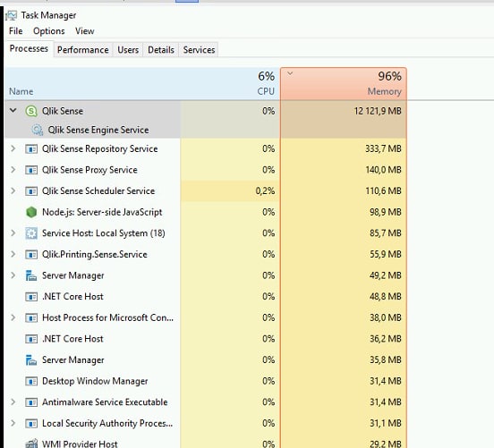This screenshot has height=448, width=494.
Task: Open the View menu
Action: pos(84,31)
